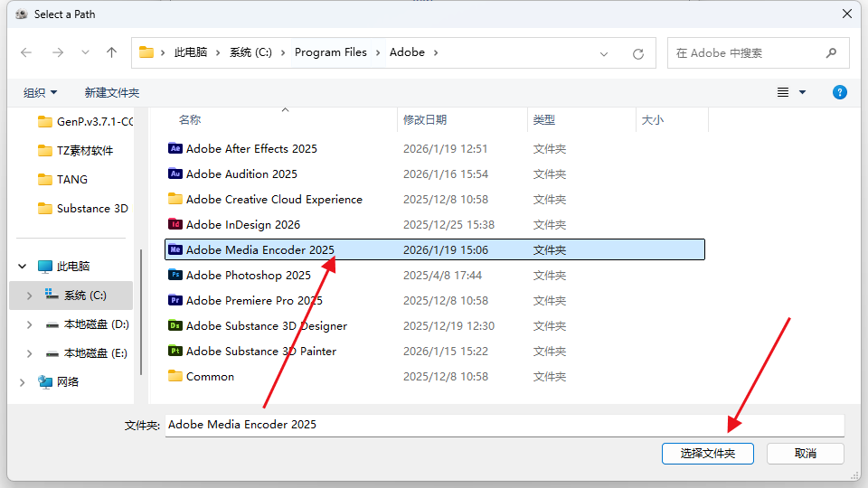Click 新建文件夹 button

pyautogui.click(x=112, y=92)
